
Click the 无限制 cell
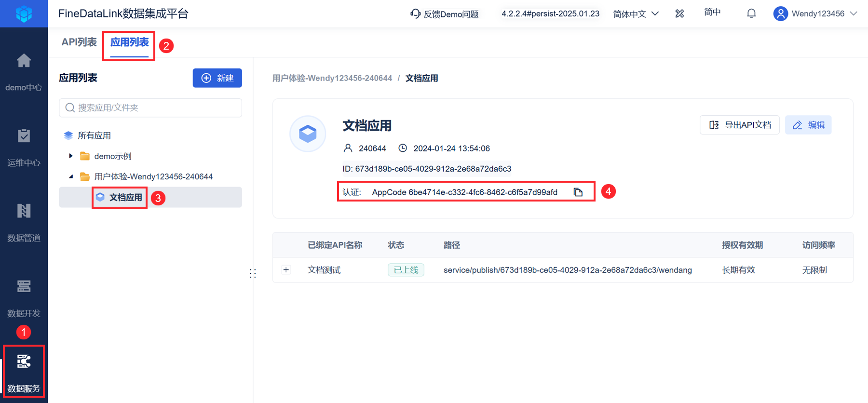point(814,270)
